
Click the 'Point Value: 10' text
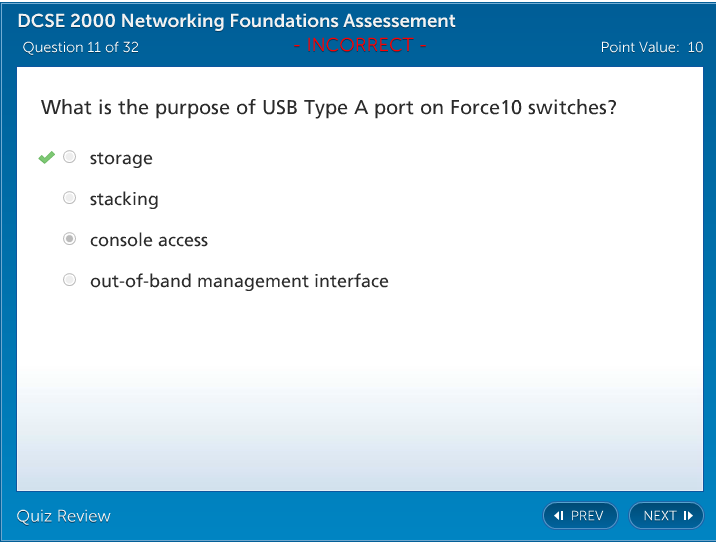651,47
